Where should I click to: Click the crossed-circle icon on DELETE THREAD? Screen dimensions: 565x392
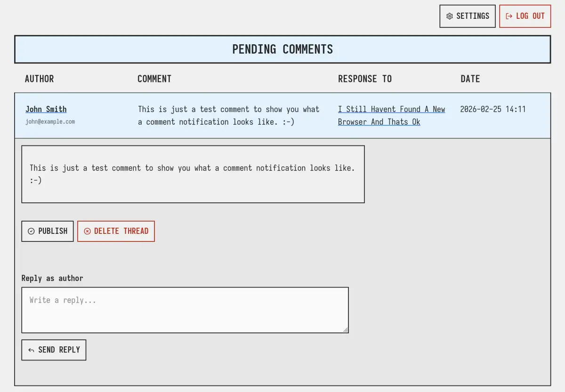pos(87,231)
